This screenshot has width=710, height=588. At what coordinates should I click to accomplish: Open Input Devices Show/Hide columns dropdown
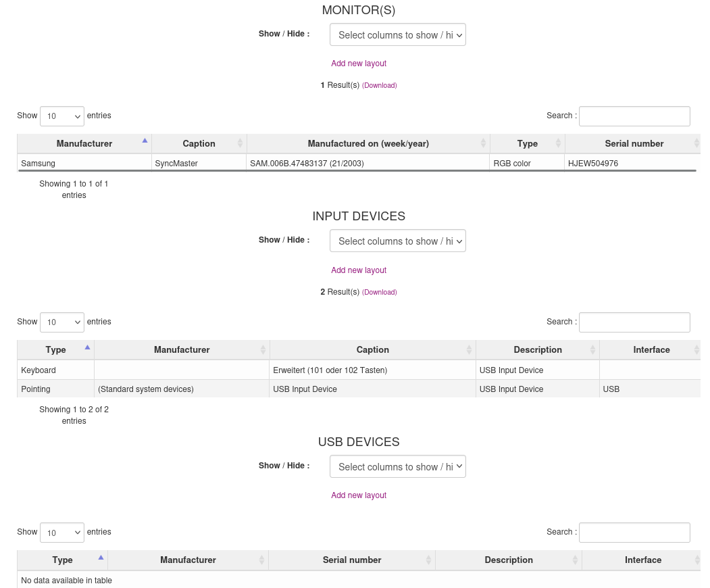pyautogui.click(x=397, y=241)
